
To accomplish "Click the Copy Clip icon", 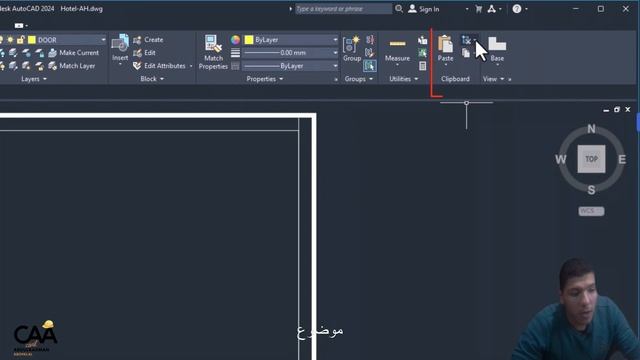I will pos(466,53).
